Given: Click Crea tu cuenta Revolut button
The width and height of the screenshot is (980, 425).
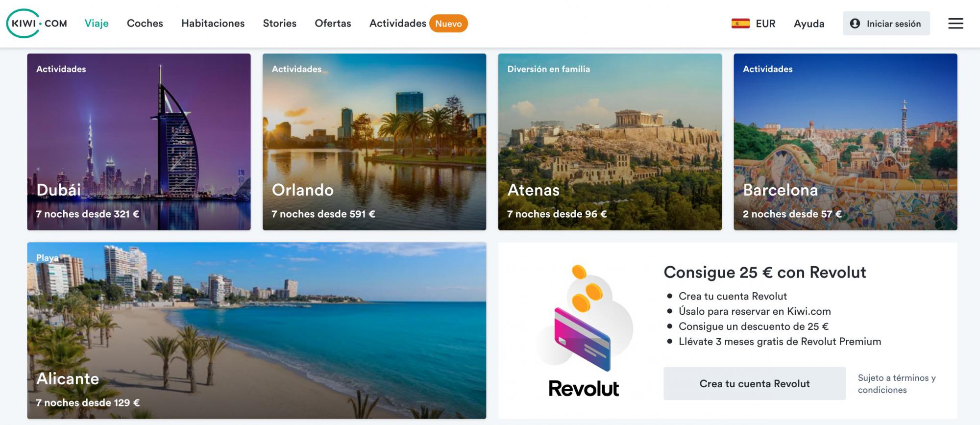Looking at the screenshot, I should [x=755, y=383].
